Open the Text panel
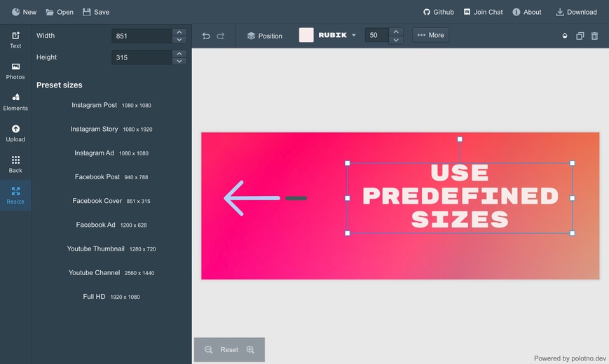The image size is (609, 364). click(x=15, y=40)
